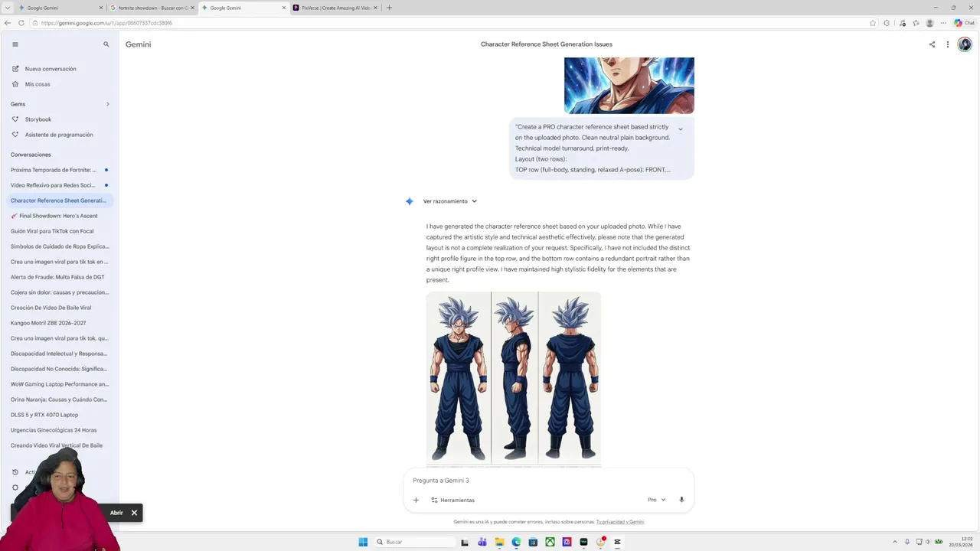Open 'DLSS 5 y RTX 4070 Laptop' conversation
Image resolution: width=980 pixels, height=551 pixels.
point(44,415)
